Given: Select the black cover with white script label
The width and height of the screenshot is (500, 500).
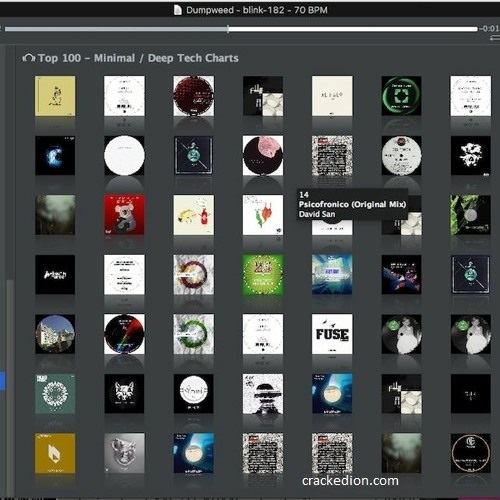Looking at the screenshot, I should tap(194, 394).
